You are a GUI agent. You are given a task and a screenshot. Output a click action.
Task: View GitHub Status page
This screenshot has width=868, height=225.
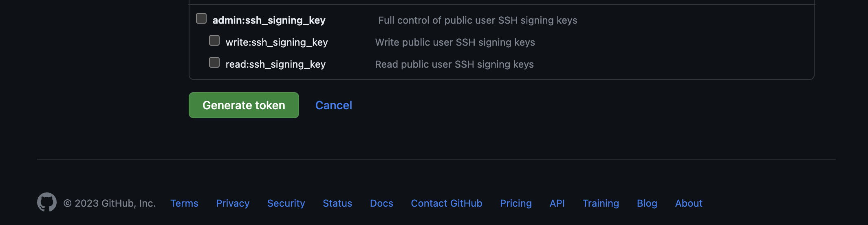[337, 203]
